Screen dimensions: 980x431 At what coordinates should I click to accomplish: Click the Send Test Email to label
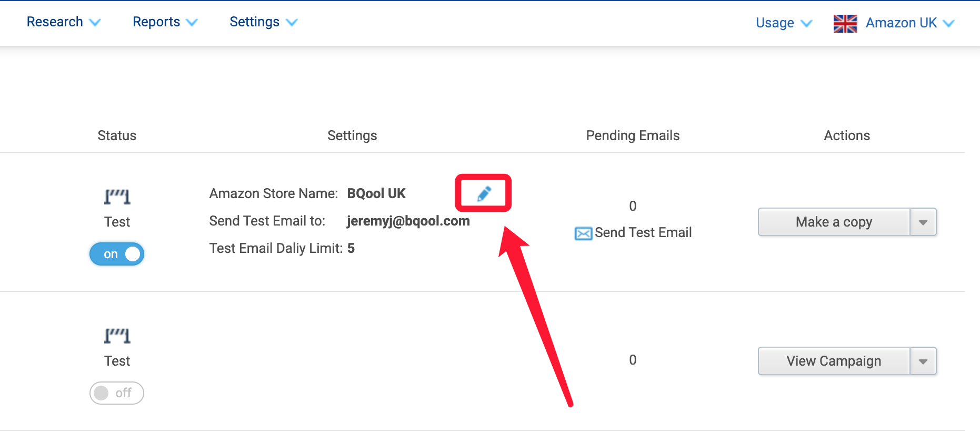267,221
